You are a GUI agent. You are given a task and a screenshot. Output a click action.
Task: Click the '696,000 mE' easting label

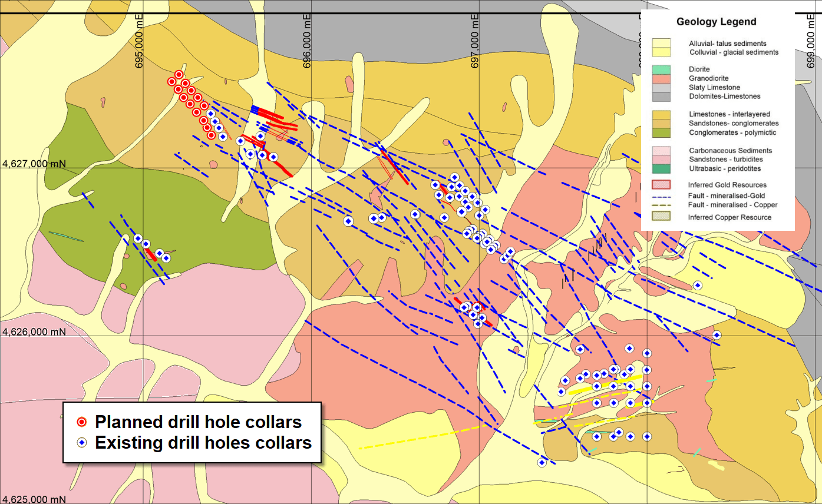[x=306, y=41]
